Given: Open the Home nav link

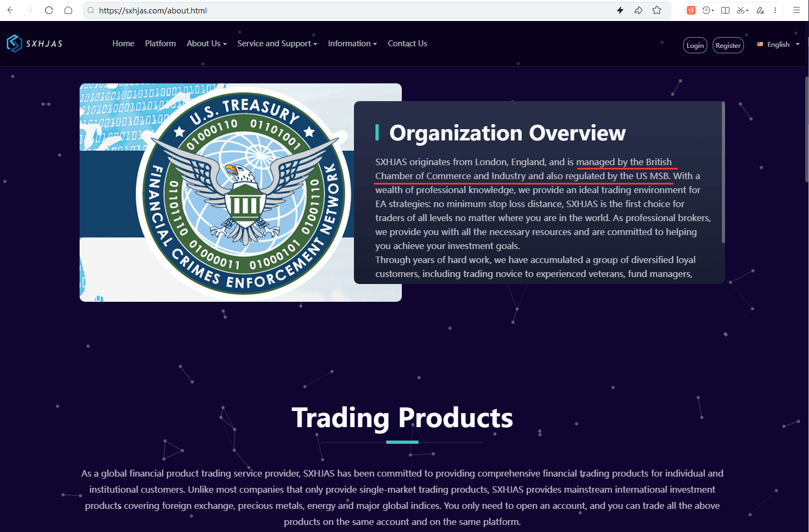Looking at the screenshot, I should [123, 44].
